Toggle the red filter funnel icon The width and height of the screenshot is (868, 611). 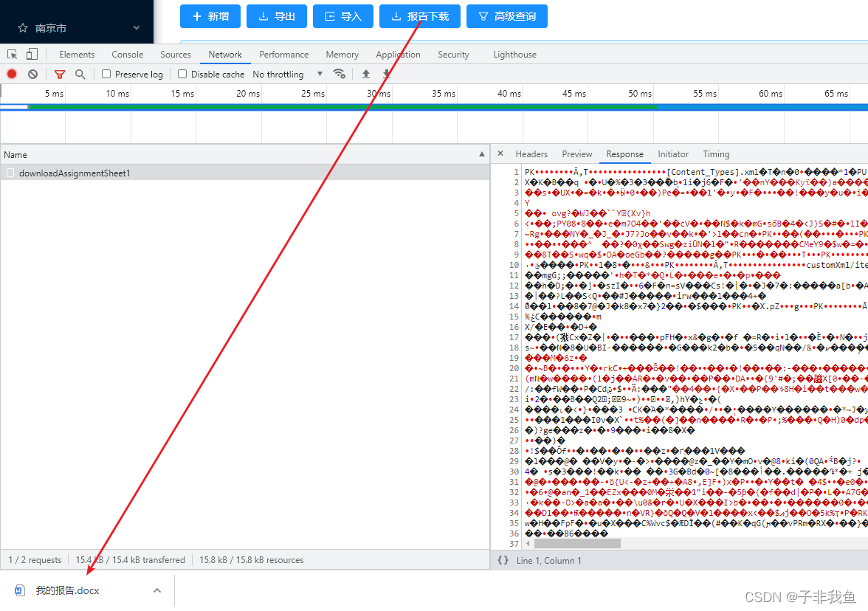tap(60, 74)
